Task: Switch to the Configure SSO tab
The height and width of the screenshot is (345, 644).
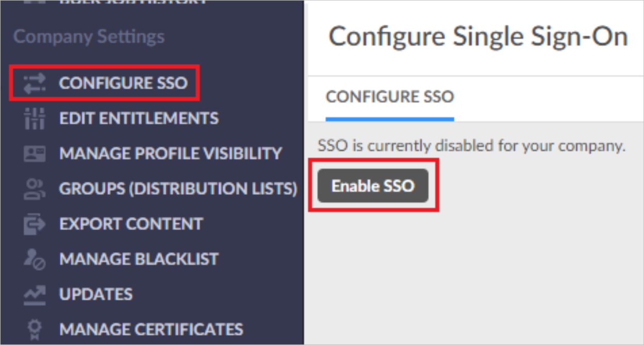Action: click(x=389, y=97)
